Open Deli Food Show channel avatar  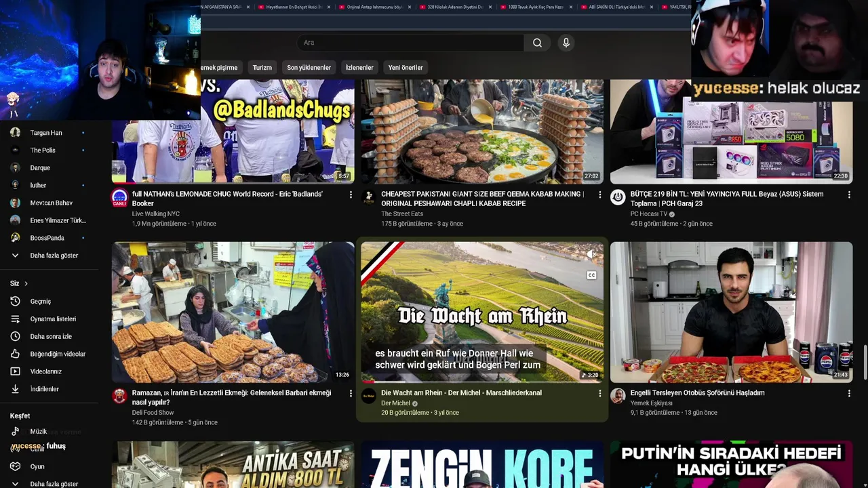coord(119,396)
